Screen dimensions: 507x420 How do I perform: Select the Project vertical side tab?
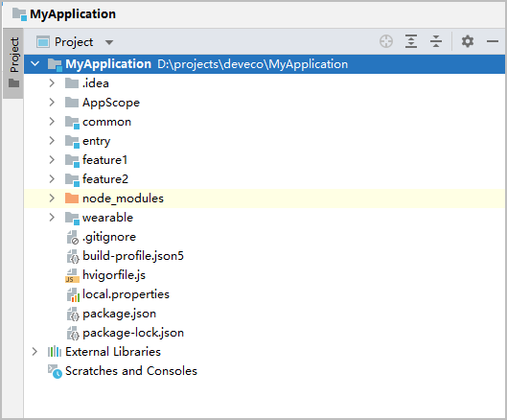click(x=13, y=63)
